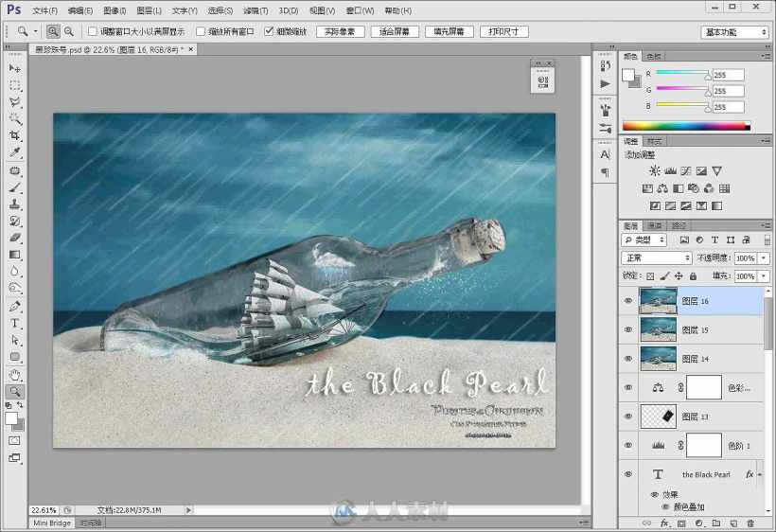The height and width of the screenshot is (532, 776).
Task: Select the Gradient tool
Action: [x=15, y=255]
